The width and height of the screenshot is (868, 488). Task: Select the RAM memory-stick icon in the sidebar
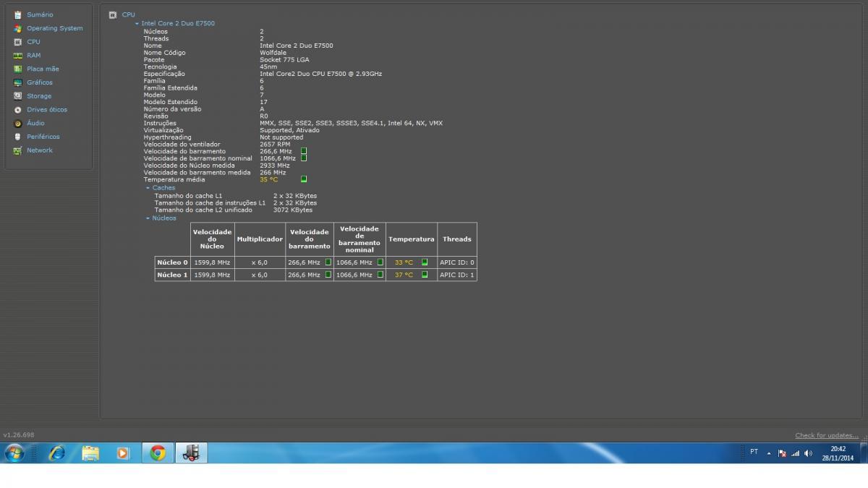pos(18,56)
